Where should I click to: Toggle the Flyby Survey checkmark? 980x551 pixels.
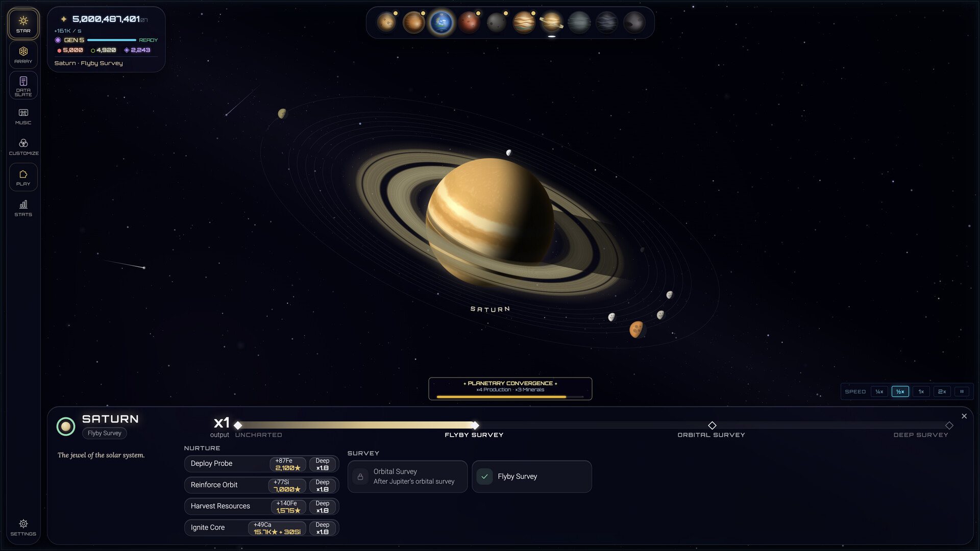[x=484, y=477]
